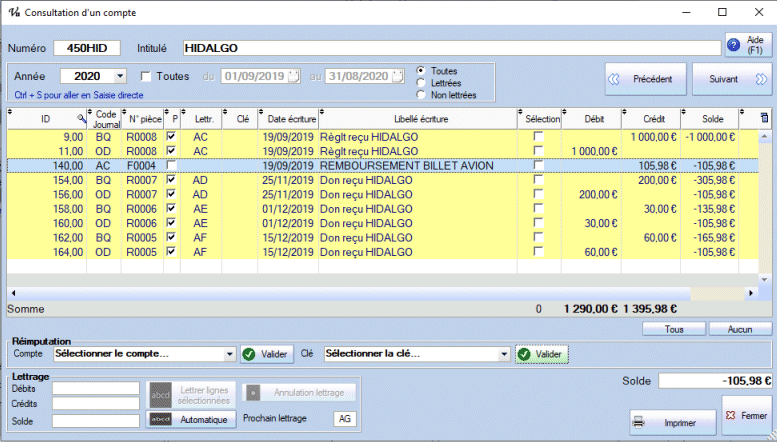Screen dimensions: 777x442
Task: Run Automatique lettrage
Action: coord(192,420)
